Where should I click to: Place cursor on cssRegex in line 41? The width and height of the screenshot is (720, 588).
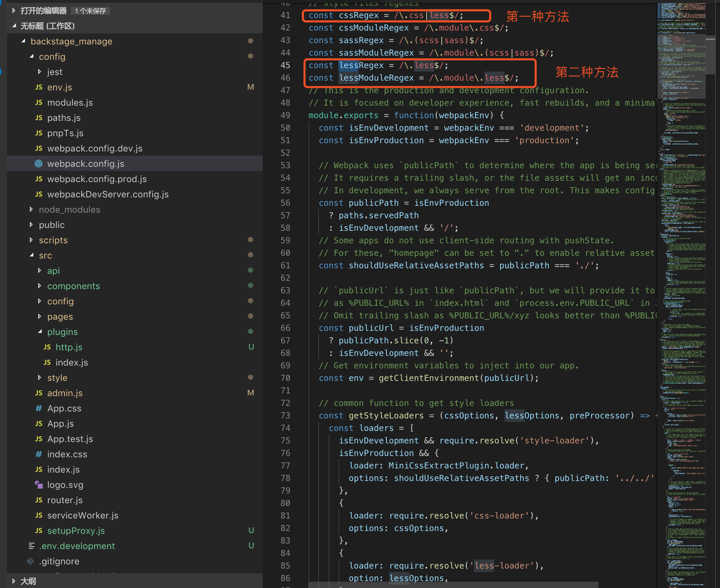(x=359, y=15)
